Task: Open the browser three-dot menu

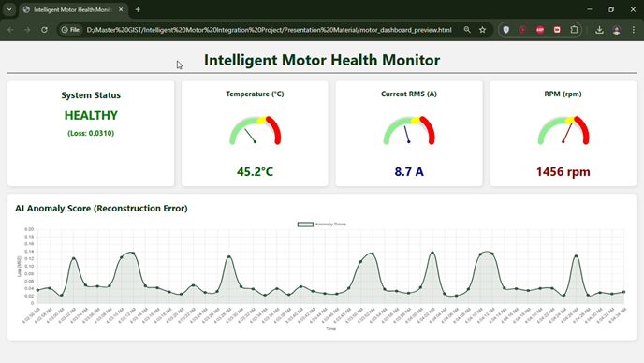Action: 634,30
